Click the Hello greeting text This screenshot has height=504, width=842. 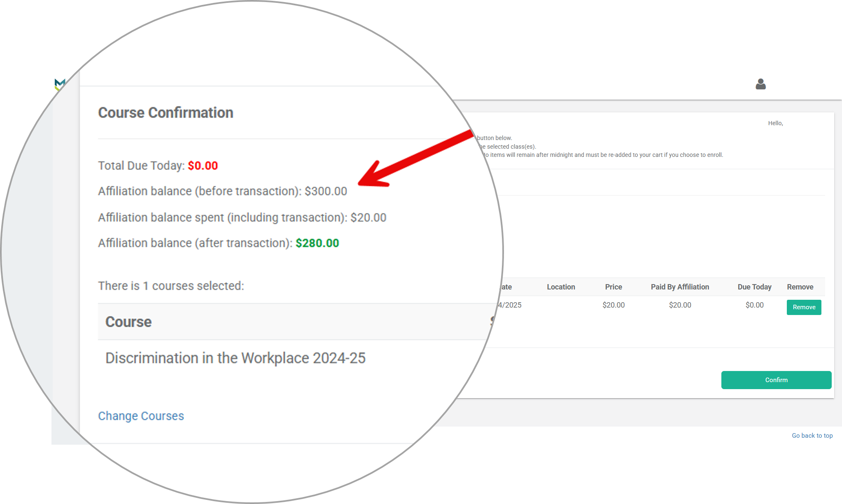point(775,123)
